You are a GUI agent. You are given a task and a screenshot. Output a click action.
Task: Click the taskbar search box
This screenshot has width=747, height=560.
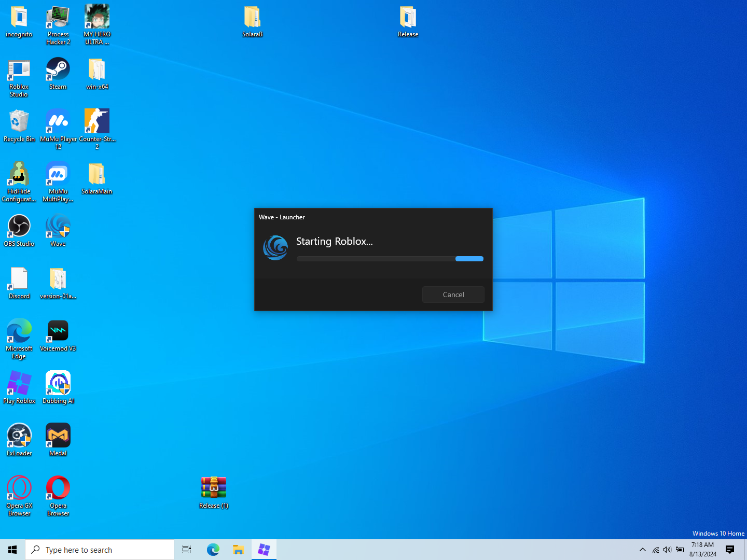(100, 550)
